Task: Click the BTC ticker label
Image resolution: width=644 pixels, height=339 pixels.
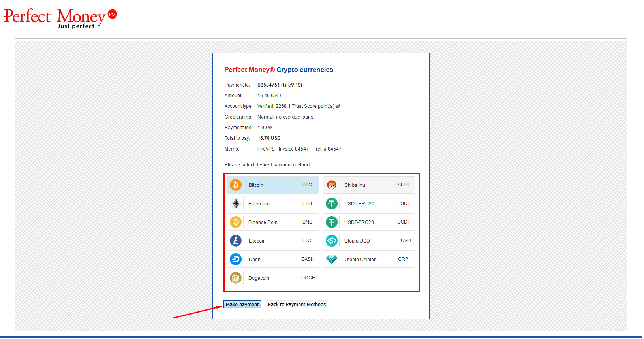Action: [307, 185]
